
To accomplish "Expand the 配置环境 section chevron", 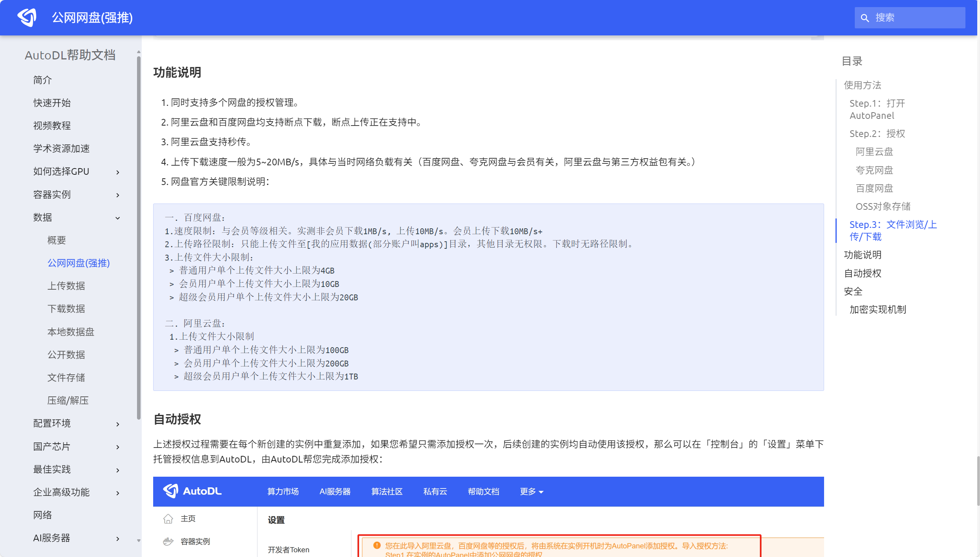I will 117,424.
